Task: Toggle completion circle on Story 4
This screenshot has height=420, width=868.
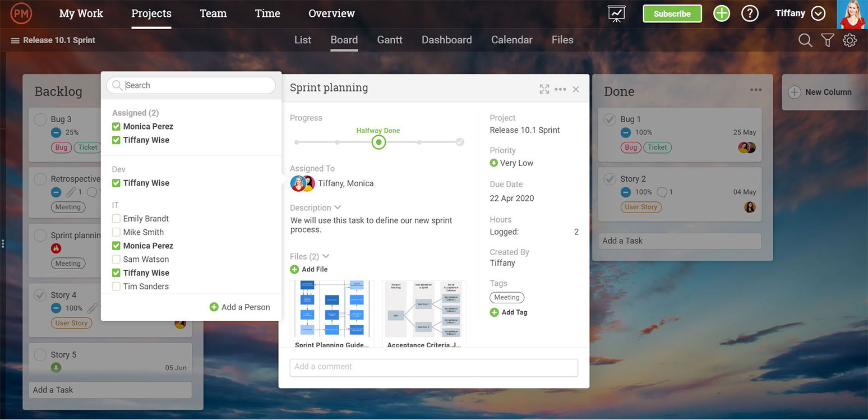Action: [40, 295]
